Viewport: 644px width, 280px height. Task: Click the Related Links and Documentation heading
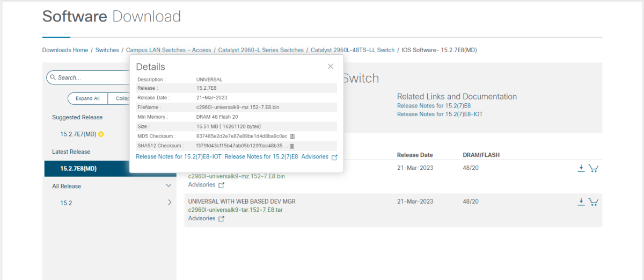pyautogui.click(x=457, y=97)
